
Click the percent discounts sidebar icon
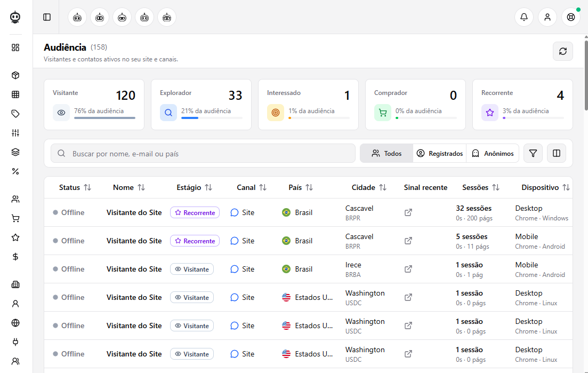pyautogui.click(x=15, y=171)
